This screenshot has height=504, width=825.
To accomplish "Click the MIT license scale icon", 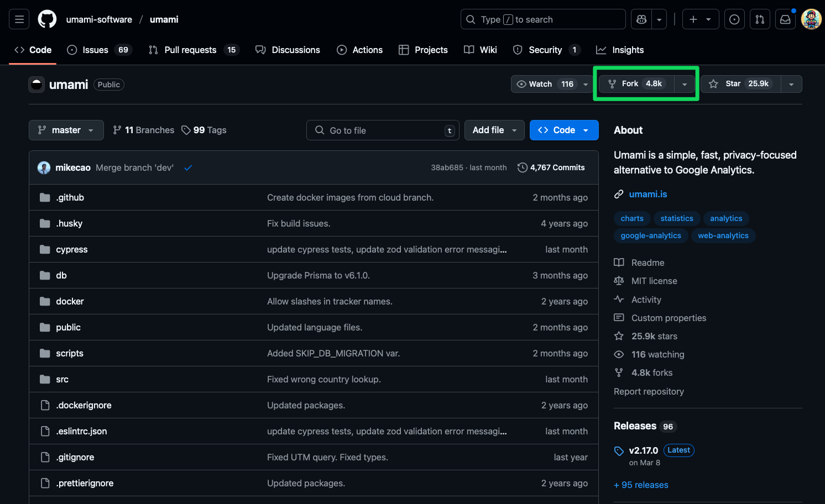I will click(x=619, y=281).
